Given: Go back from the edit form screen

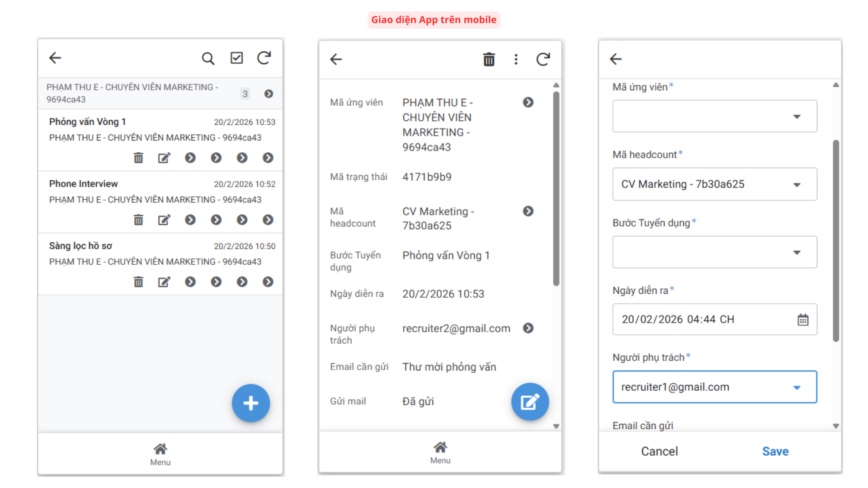Looking at the screenshot, I should click(x=616, y=59).
